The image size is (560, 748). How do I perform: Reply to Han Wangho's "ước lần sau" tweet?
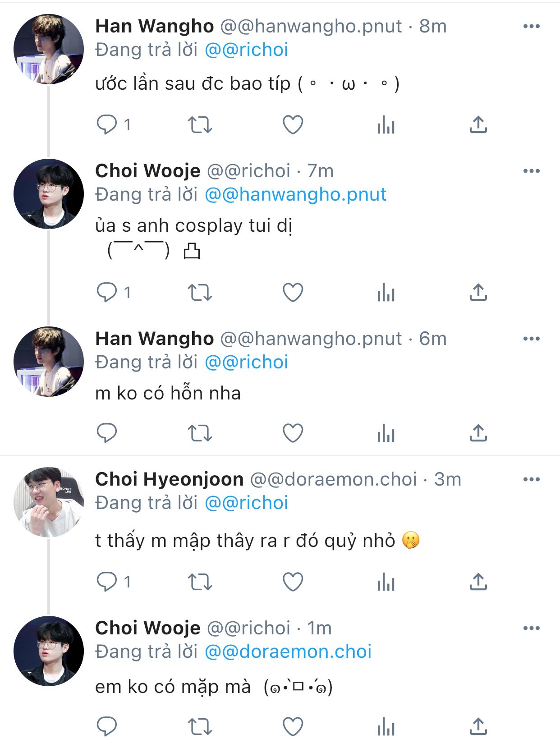[x=107, y=124]
